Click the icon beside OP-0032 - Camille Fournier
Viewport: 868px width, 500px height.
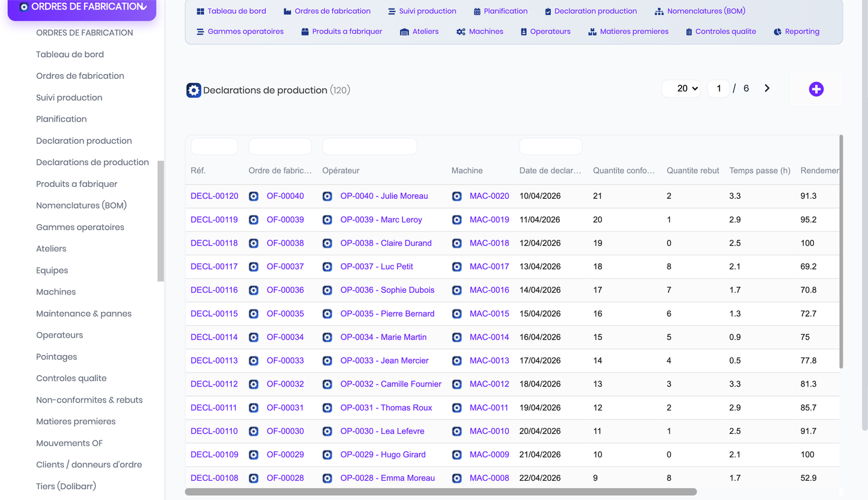coord(327,384)
